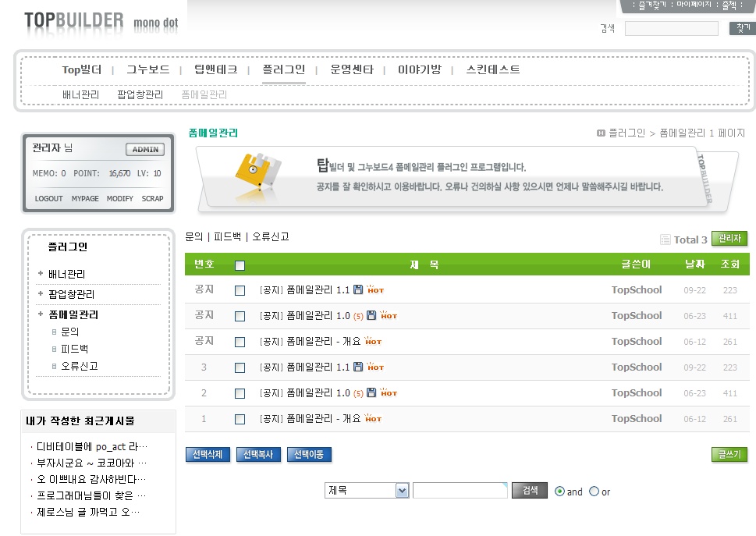This screenshot has width=756, height=536.
Task: Click the ADMIN badge in the user panel
Action: [144, 150]
